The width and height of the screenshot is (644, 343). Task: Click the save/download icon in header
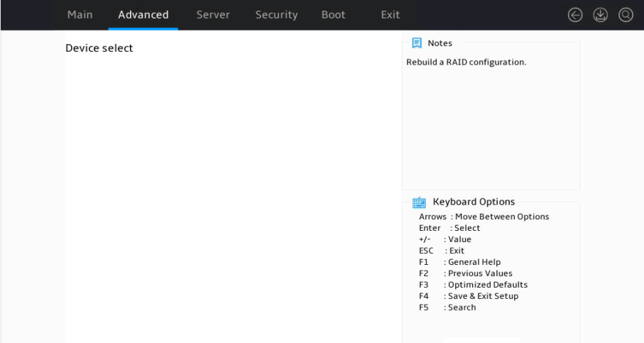(601, 15)
